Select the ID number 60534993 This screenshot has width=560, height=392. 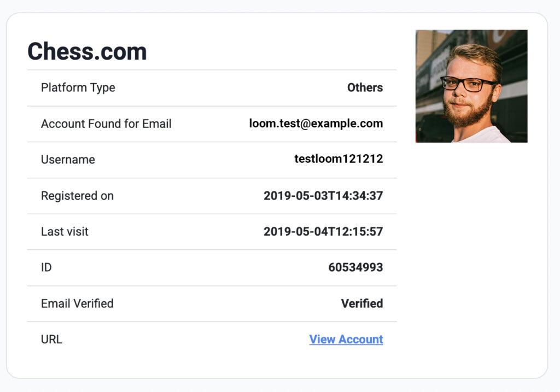355,267
